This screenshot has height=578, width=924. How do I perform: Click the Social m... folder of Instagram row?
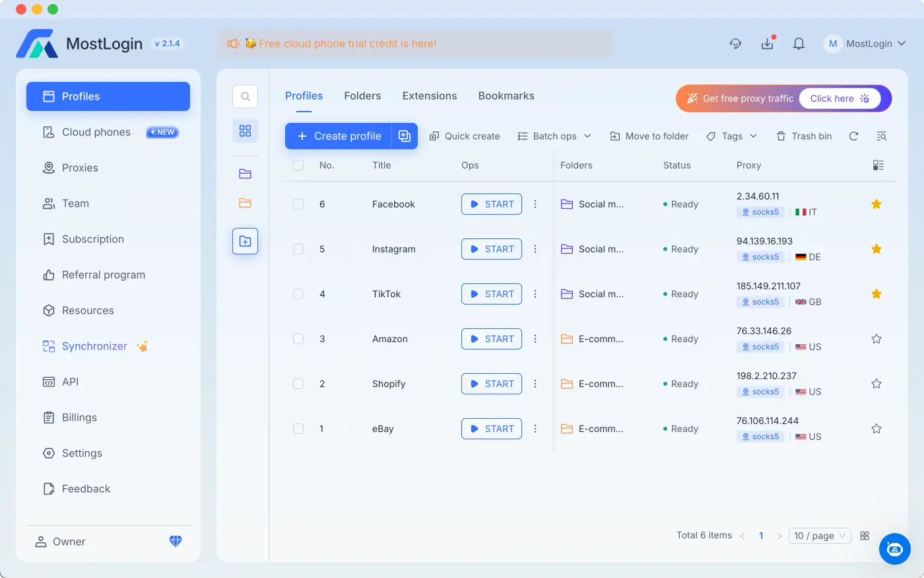tap(592, 249)
